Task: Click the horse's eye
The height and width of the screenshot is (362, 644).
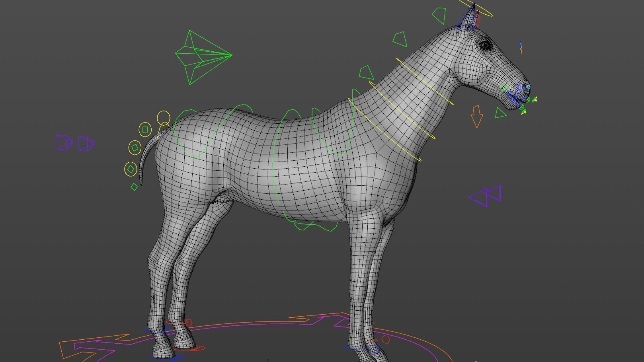Action: [x=486, y=46]
